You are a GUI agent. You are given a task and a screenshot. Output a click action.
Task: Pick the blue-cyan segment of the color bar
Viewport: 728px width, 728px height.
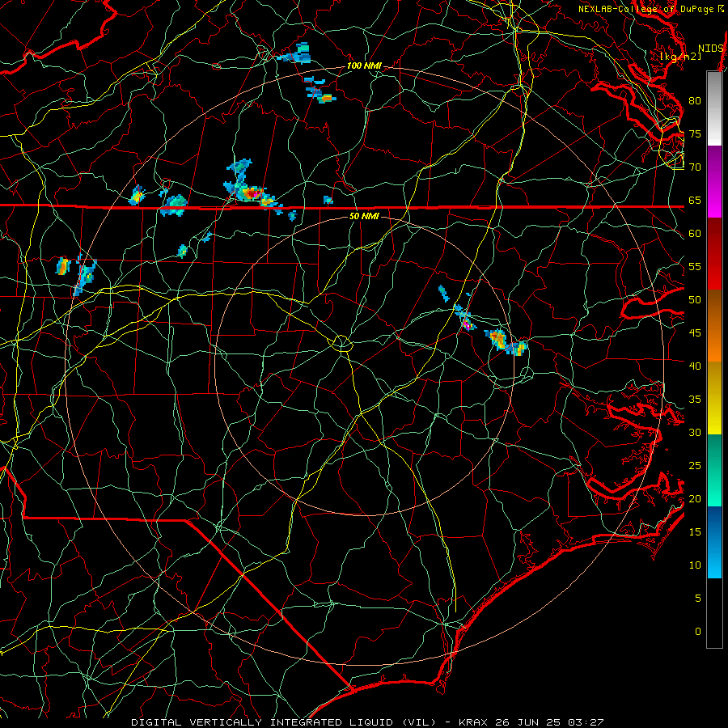pyautogui.click(x=714, y=542)
